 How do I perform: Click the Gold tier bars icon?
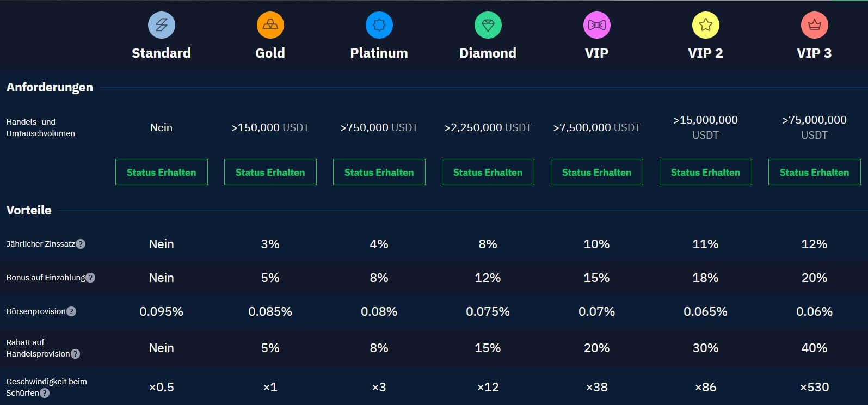[x=270, y=25]
